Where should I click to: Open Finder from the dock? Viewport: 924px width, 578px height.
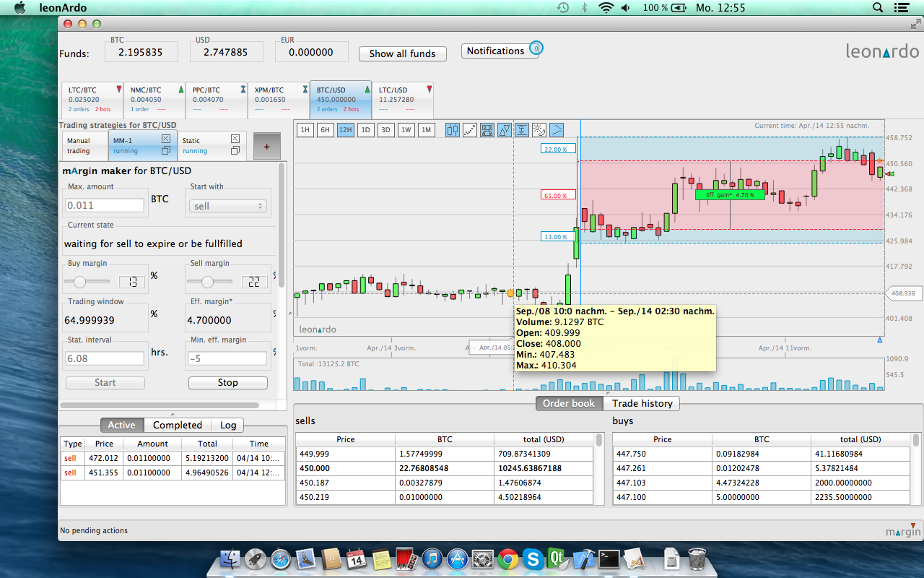[232, 558]
